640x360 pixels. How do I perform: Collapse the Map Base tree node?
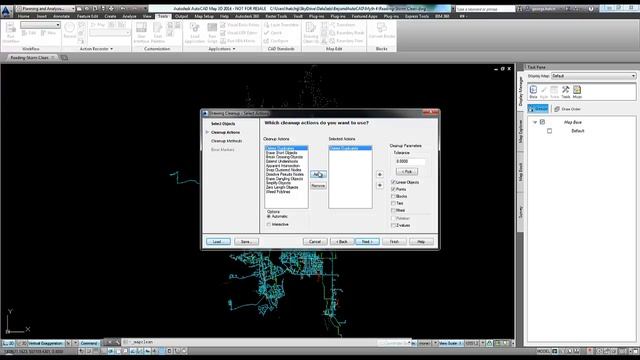tap(535, 122)
